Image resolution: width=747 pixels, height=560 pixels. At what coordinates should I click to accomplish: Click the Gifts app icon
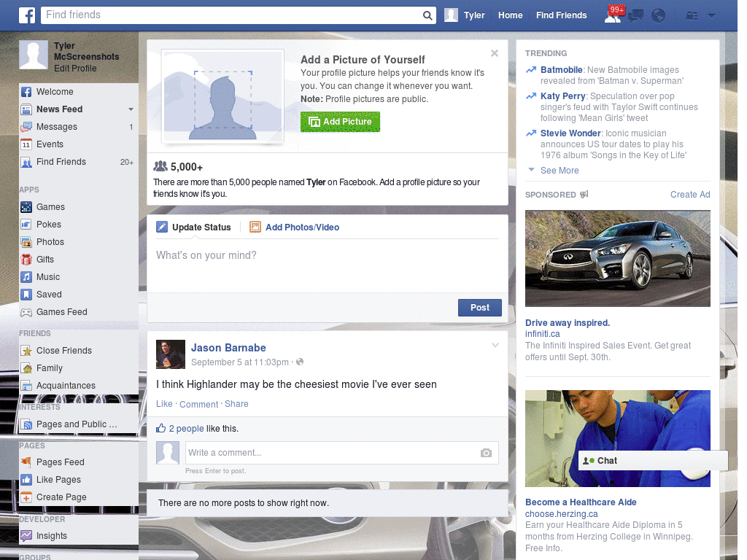tap(26, 260)
